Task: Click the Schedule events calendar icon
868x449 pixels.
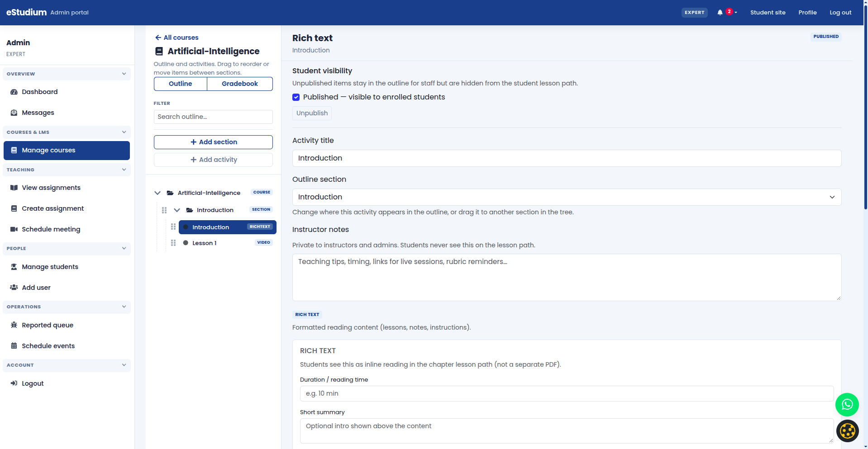Action: 14,346
